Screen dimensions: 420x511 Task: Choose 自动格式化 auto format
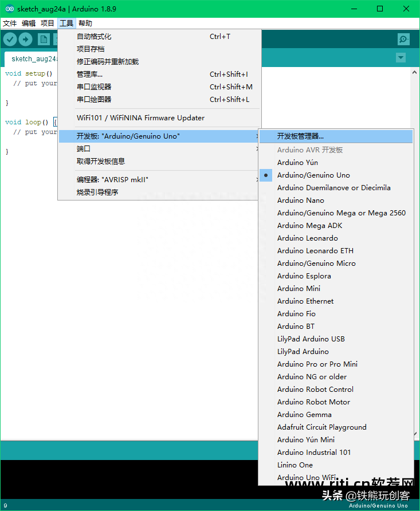[159, 37]
